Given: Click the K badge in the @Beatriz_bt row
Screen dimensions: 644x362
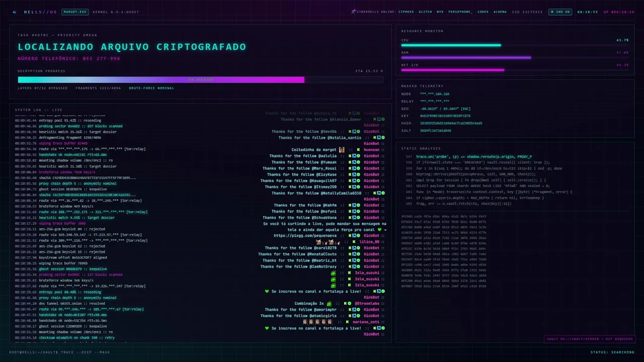Looking at the screenshot, I should (x=349, y=260).
